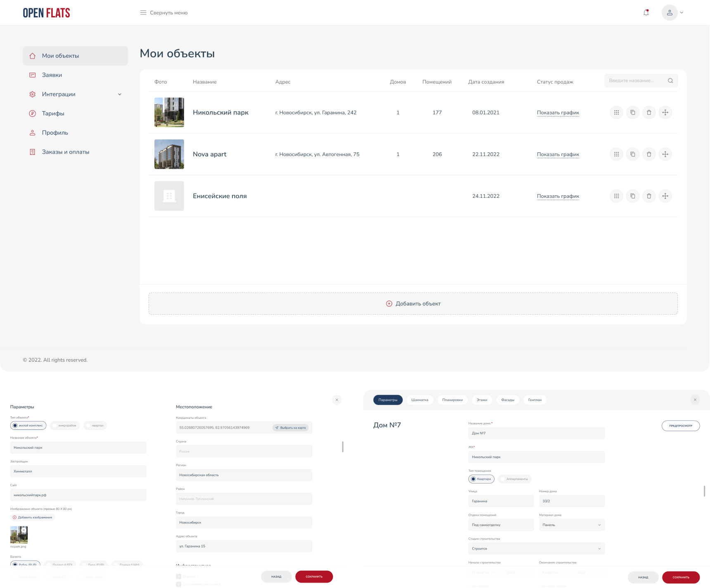Click the search magnifier icon in table

click(670, 81)
